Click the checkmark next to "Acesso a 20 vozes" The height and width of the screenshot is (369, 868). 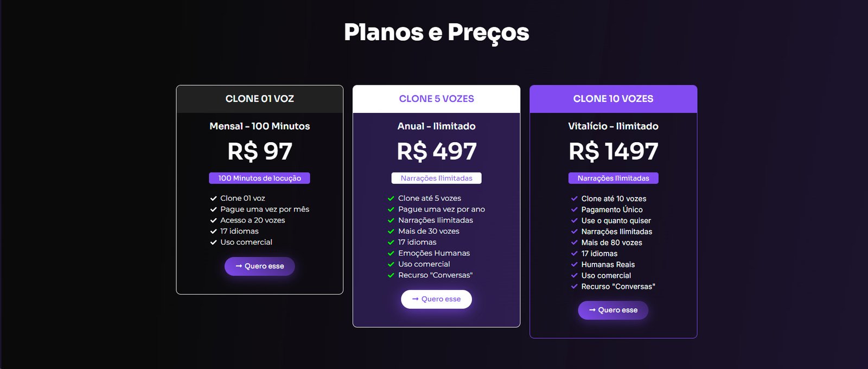214,220
